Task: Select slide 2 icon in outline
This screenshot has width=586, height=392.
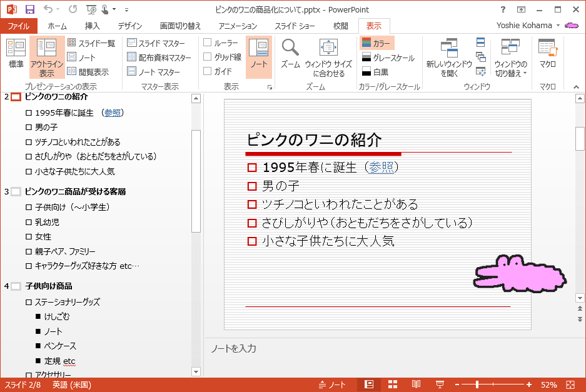Action: 16,97
